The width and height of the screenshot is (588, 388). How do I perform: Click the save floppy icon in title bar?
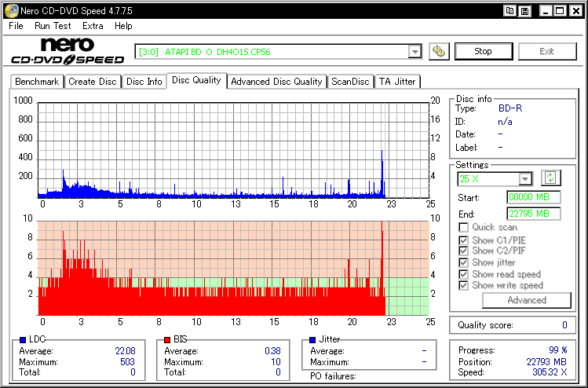click(x=524, y=11)
